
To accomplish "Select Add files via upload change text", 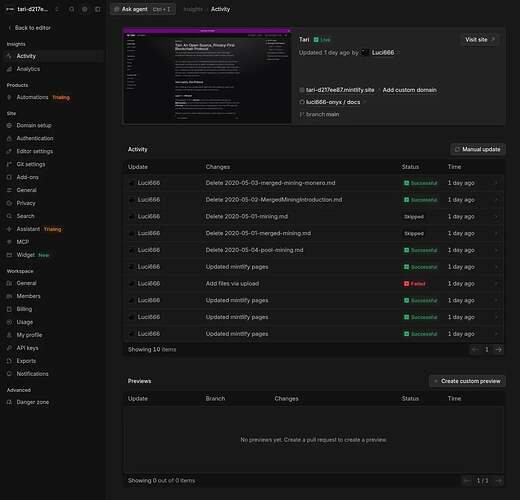I will click(232, 284).
